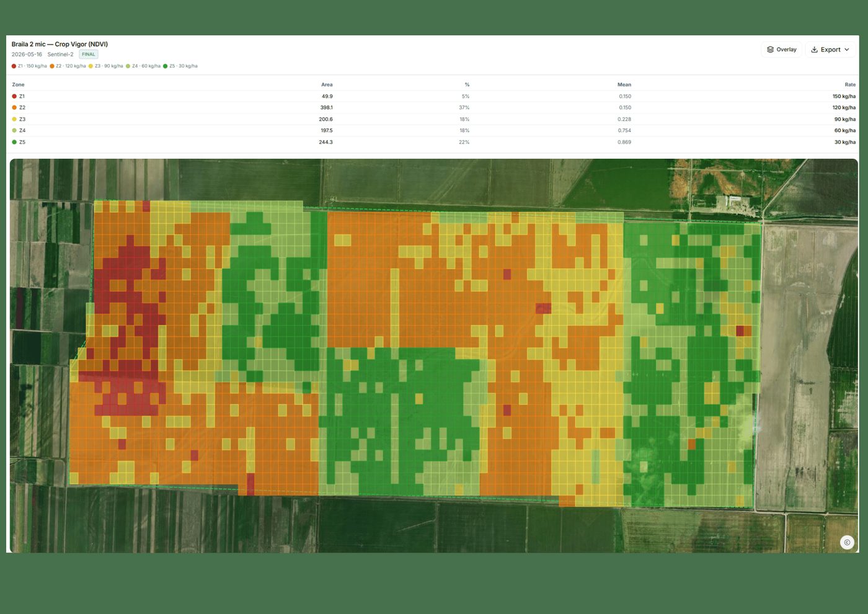Select the Z1 · 150 kg/ha legend chip
The image size is (868, 614).
point(29,66)
